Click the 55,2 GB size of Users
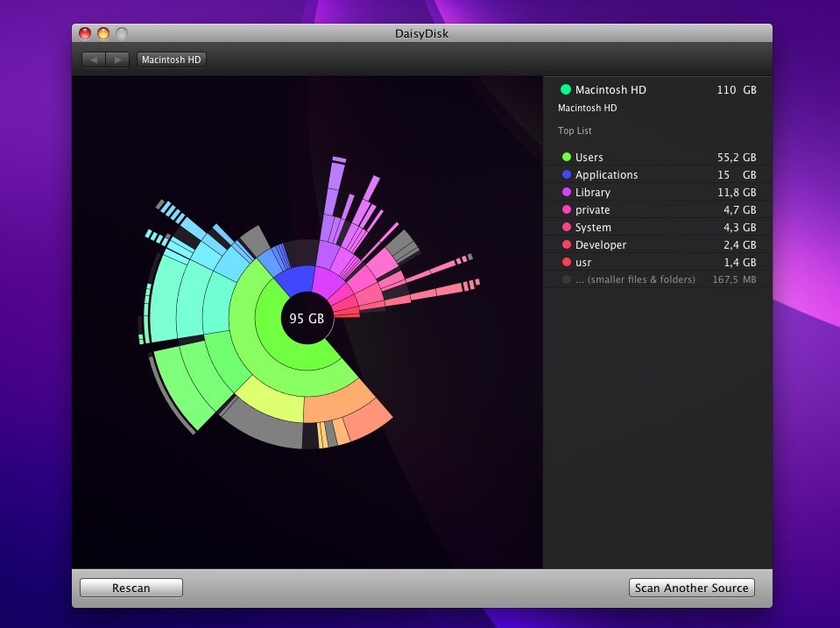 point(737,157)
